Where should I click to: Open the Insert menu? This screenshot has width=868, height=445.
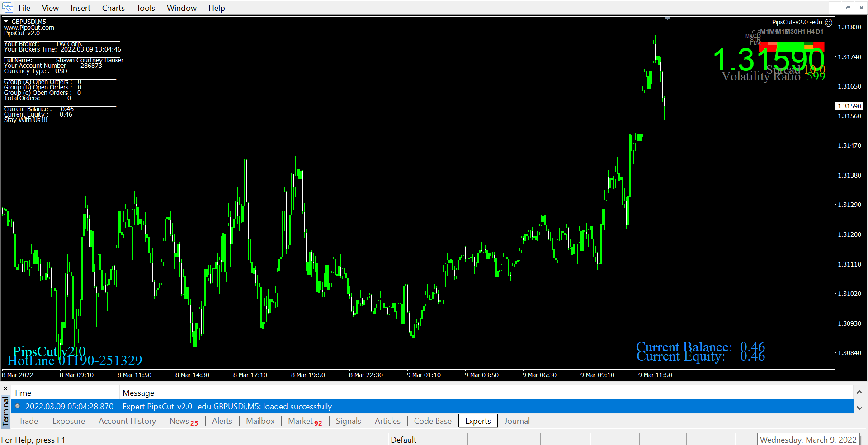pos(80,8)
